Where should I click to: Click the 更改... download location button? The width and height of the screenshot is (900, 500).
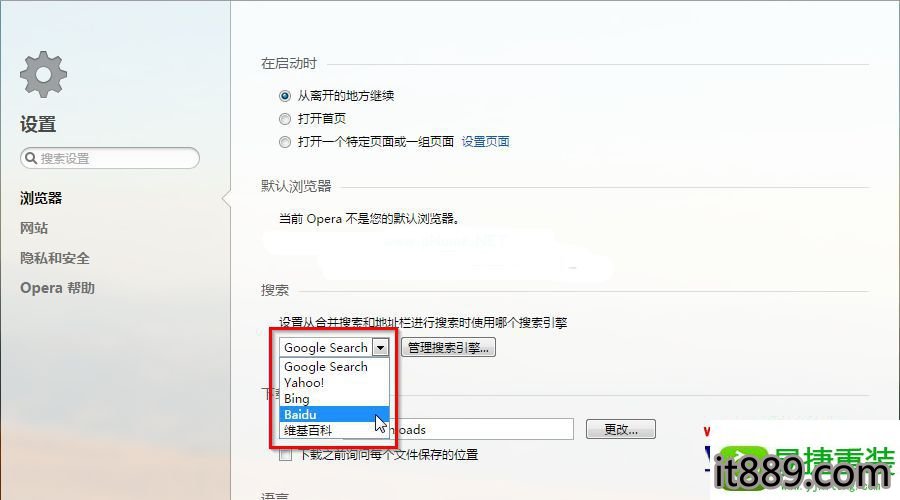pyautogui.click(x=620, y=429)
